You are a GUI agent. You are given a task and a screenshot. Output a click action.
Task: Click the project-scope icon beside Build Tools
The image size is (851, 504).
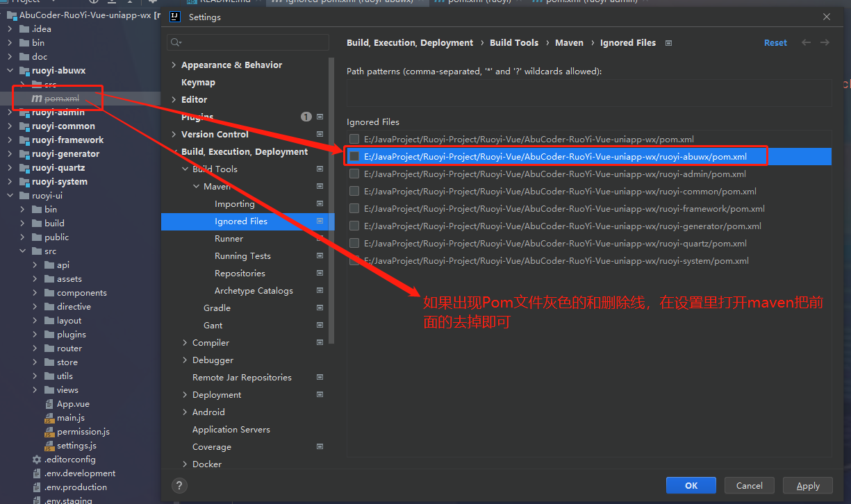coord(320,169)
